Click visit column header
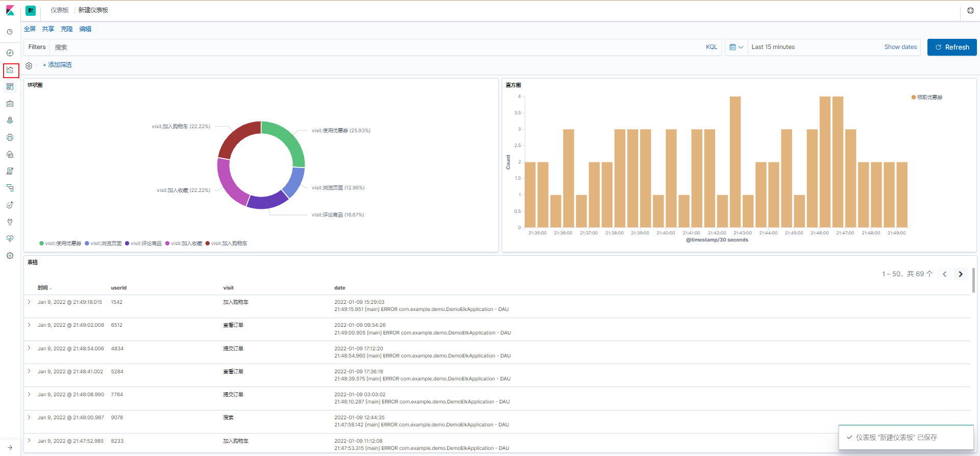This screenshot has height=456, width=980. [228, 288]
